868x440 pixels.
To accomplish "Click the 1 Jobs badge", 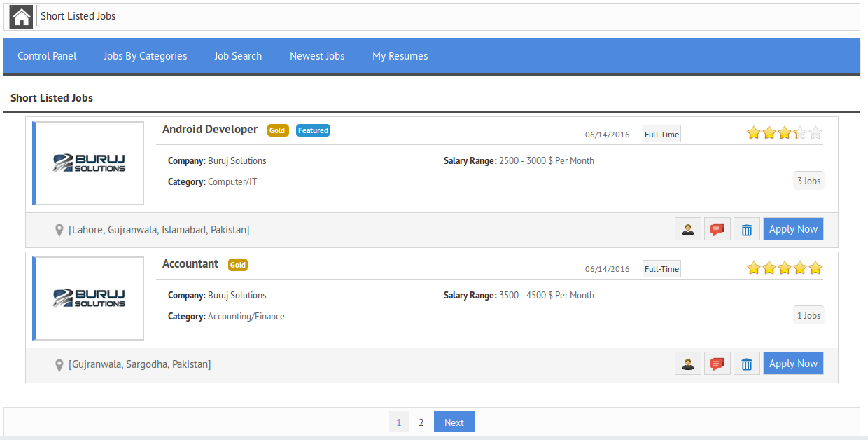I will [808, 315].
